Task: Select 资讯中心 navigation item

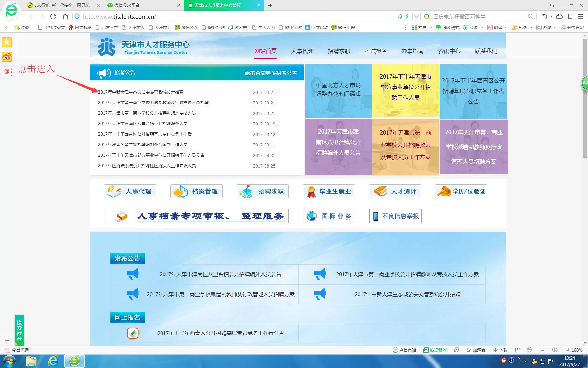Action: point(449,51)
